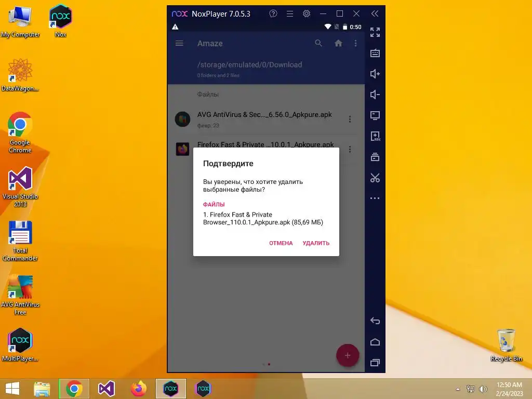Viewport: 532px width, 399px height.
Task: Toggle NoxPlayer fullscreen mode
Action: (375, 32)
